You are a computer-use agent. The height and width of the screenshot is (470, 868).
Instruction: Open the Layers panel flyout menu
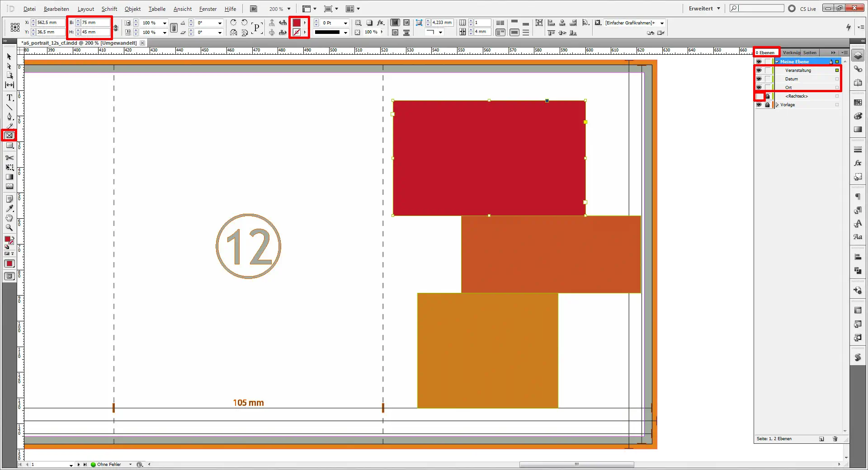tap(844, 52)
